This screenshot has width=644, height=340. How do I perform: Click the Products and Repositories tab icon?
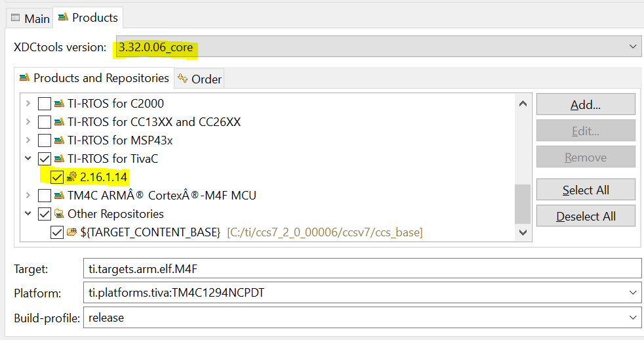tap(25, 77)
